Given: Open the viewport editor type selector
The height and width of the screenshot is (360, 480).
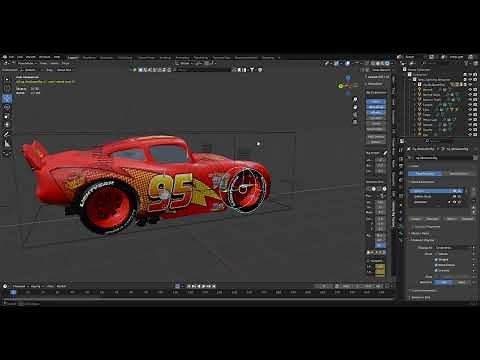Looking at the screenshot, I should 7,63.
